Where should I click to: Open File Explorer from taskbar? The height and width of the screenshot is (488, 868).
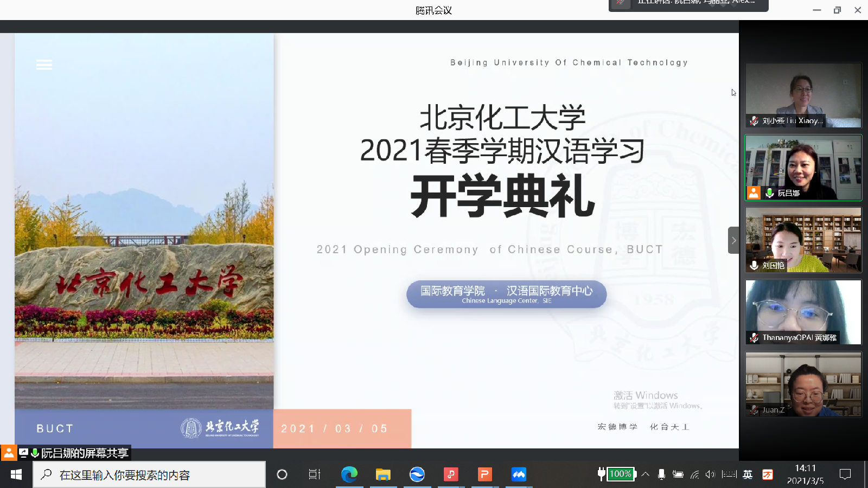pos(383,474)
